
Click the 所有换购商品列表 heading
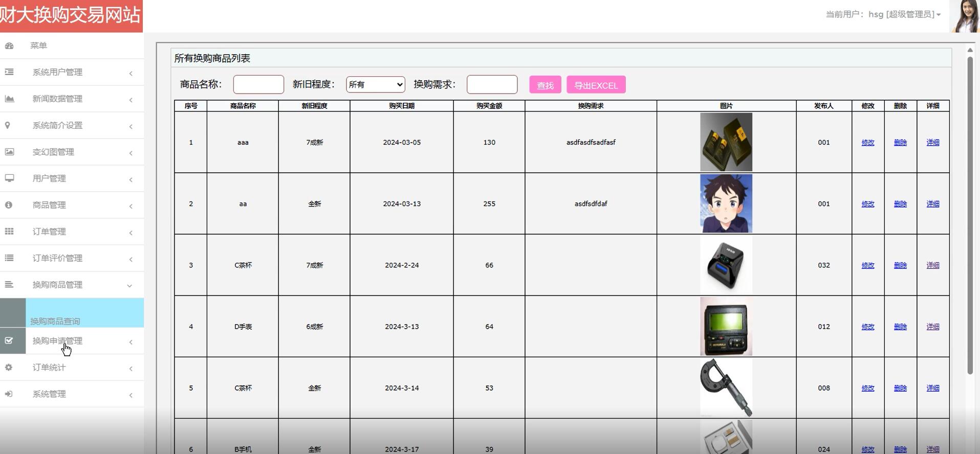click(212, 58)
